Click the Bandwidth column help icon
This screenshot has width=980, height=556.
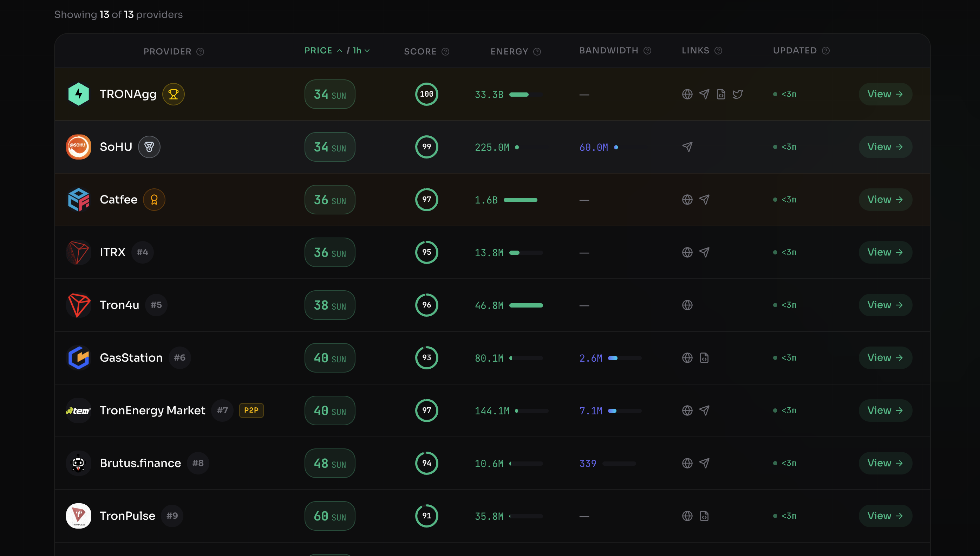647,50
